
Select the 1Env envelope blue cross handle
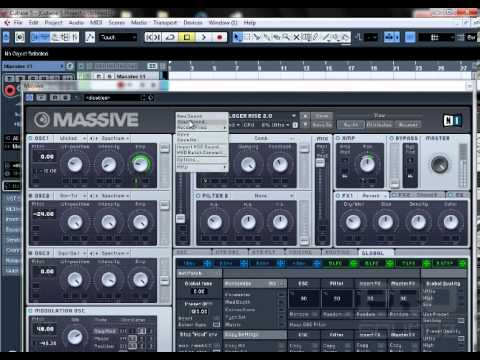coord(207,264)
